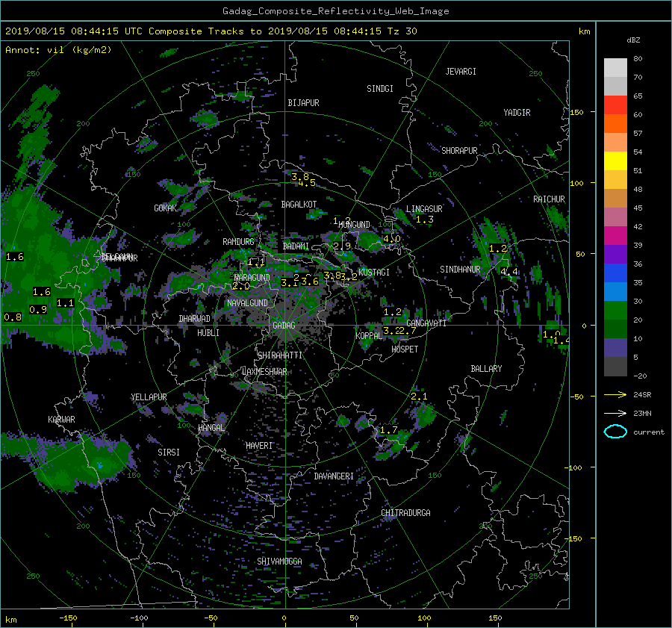The height and width of the screenshot is (628, 672).
Task: Click the white 23MN arrow legend icon
Action: [615, 413]
